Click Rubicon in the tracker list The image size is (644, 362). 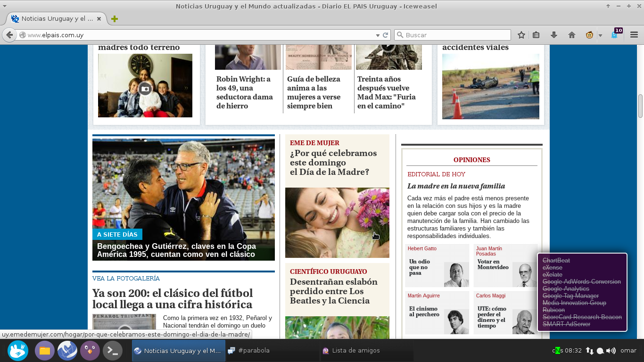click(553, 310)
